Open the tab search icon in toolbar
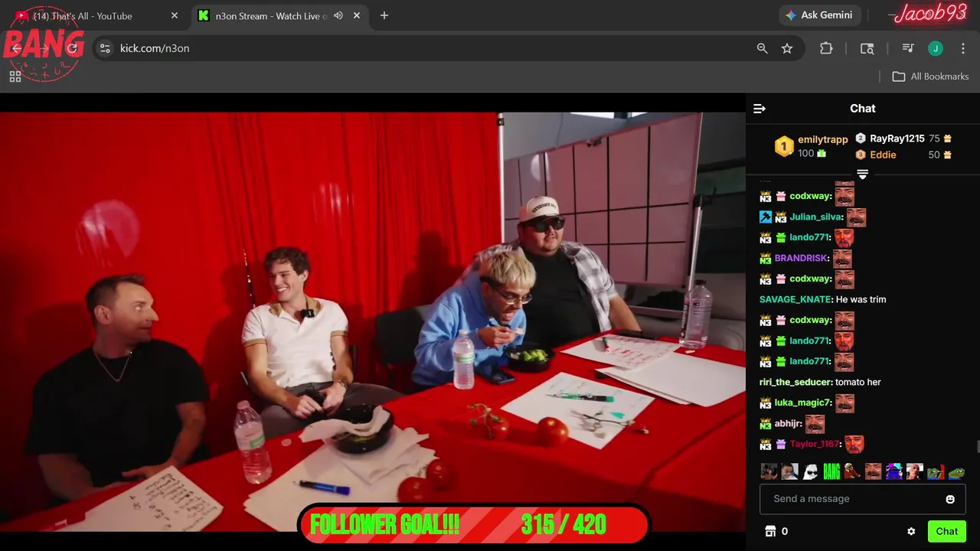The image size is (980, 551). [867, 48]
